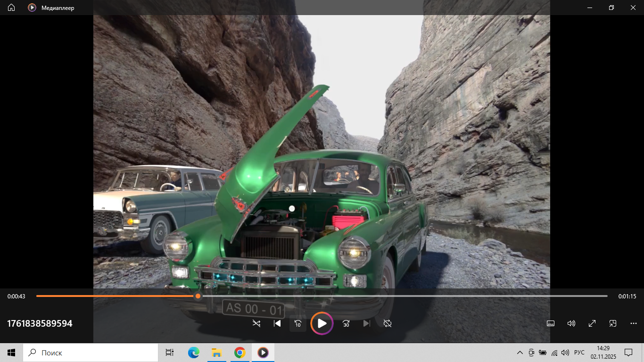Skip back 10 seconds
Image resolution: width=644 pixels, height=362 pixels.
click(x=298, y=323)
